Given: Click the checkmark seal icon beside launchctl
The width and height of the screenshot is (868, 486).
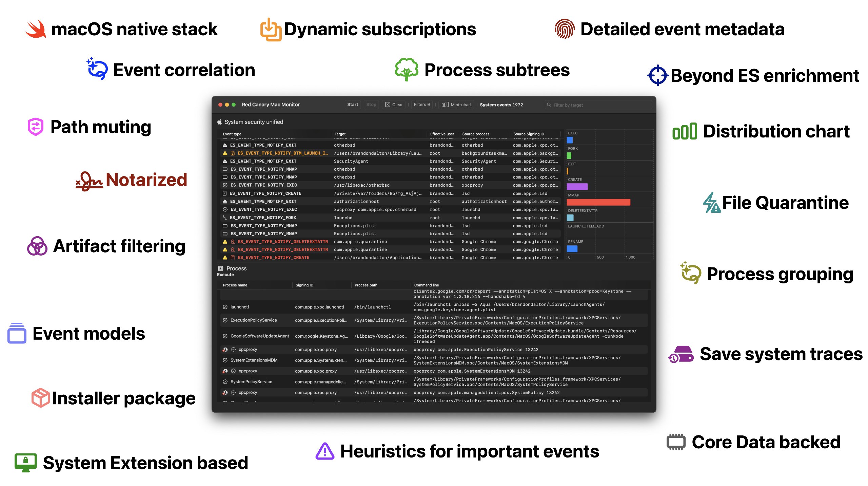Looking at the screenshot, I should tap(225, 307).
